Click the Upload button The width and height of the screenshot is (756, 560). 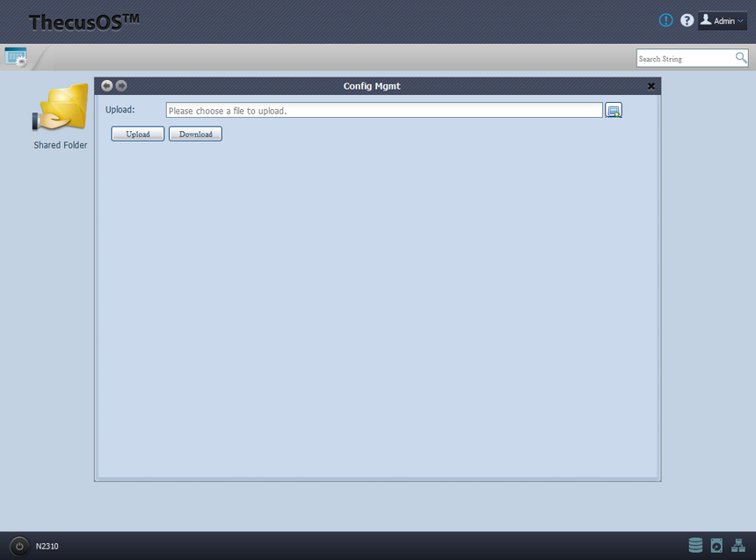138,135
